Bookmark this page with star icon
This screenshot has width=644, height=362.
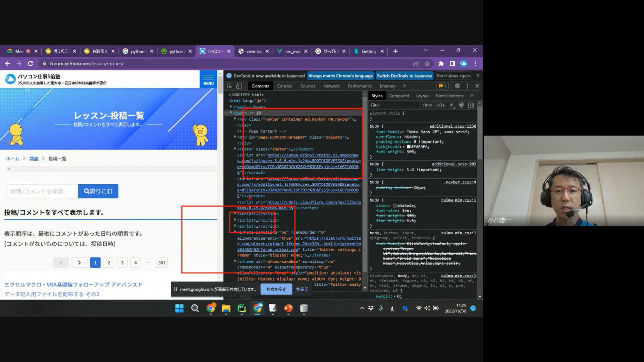pos(427,64)
